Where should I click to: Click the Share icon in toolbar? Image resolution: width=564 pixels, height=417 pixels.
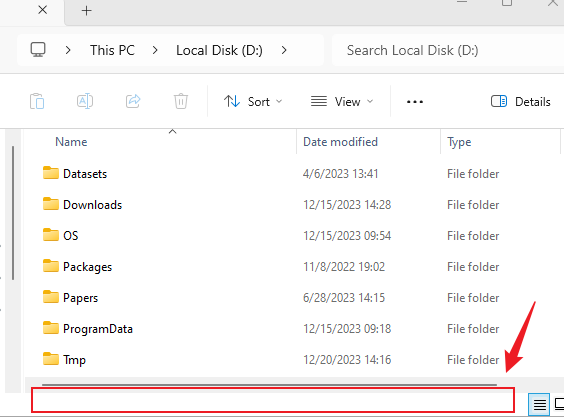(133, 101)
